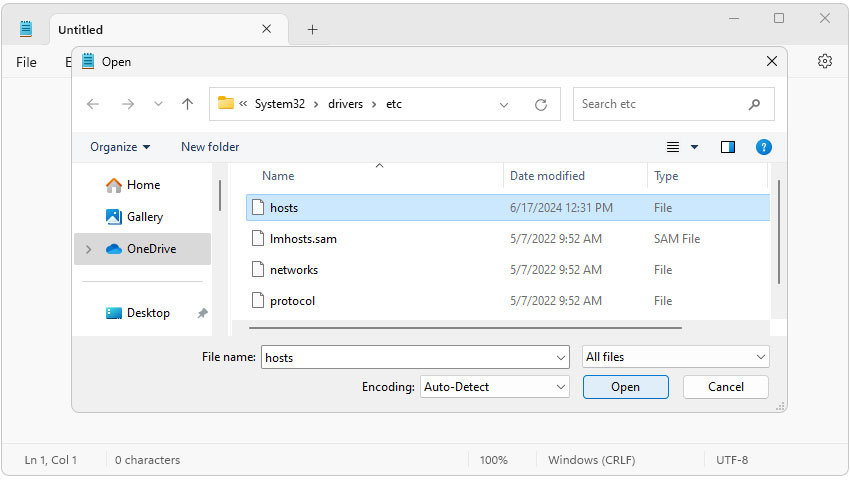Image resolution: width=850 pixels, height=480 pixels.
Task: Open the Organize menu
Action: click(120, 147)
